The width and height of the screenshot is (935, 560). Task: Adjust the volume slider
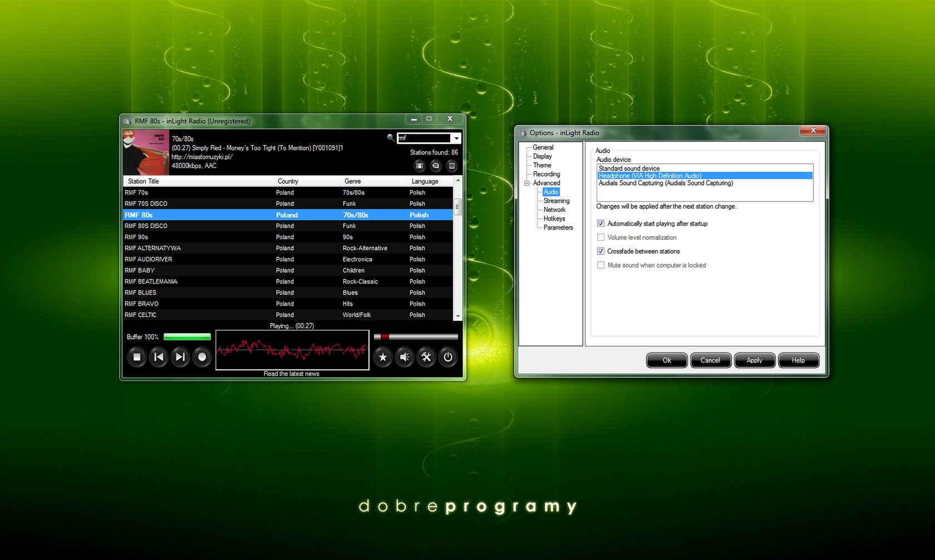416,336
